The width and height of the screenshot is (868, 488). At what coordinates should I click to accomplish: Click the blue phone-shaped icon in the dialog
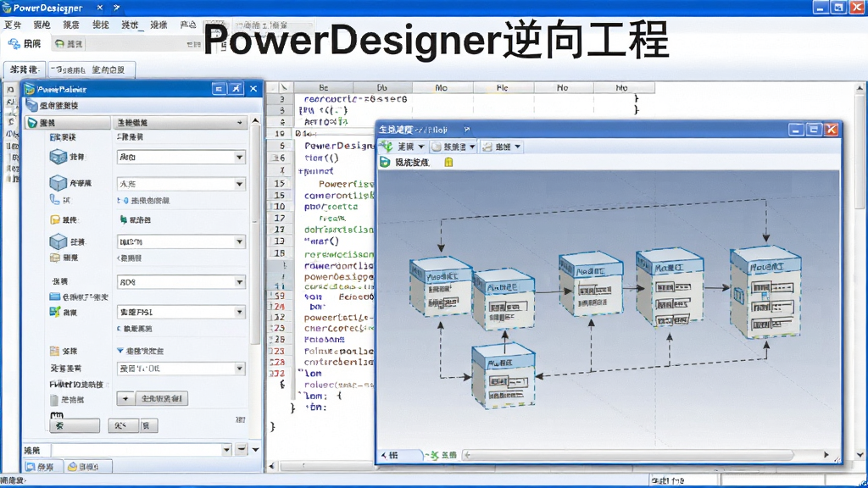[x=54, y=200]
